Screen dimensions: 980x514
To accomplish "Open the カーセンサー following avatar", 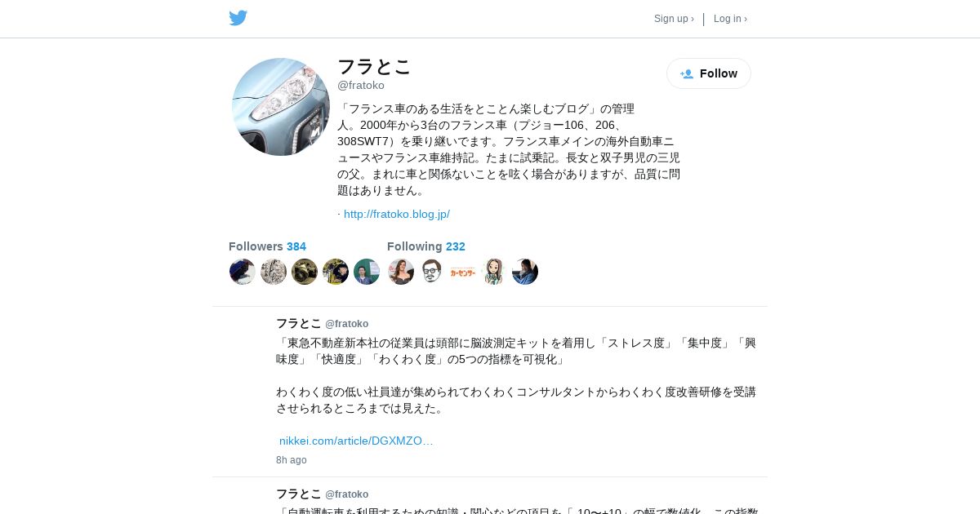I will (x=463, y=272).
